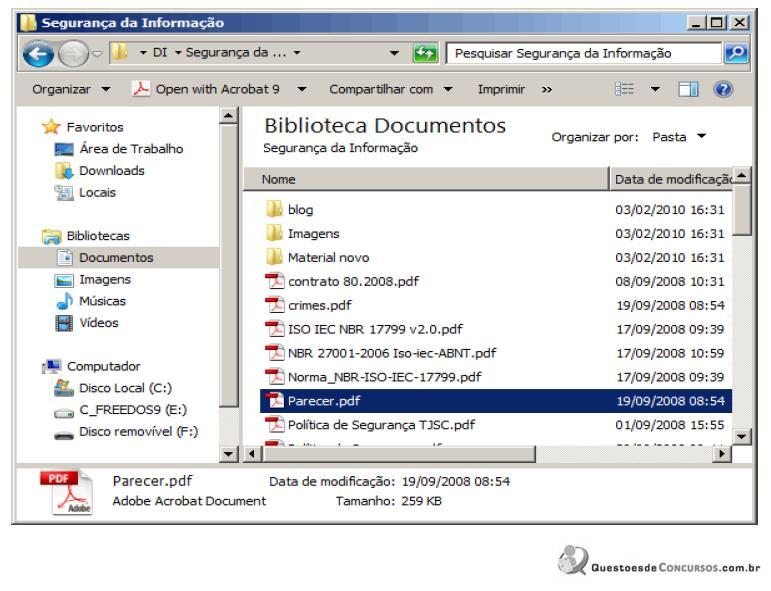Click the 'Pesquisar Segurança da Informação' search field

pyautogui.click(x=584, y=53)
